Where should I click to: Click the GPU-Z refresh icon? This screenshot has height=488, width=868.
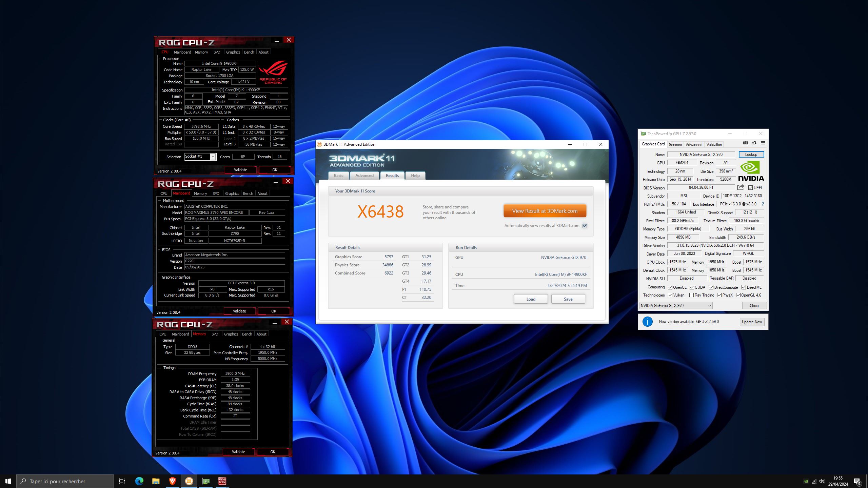pos(754,143)
